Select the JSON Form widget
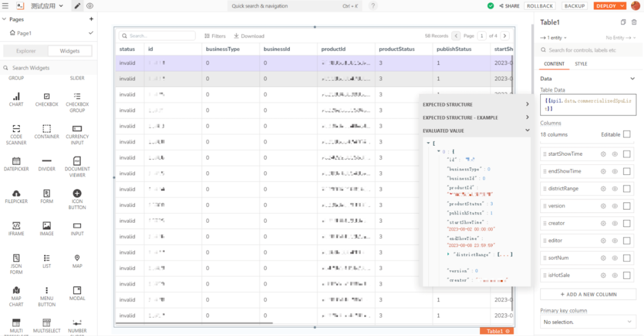This screenshot has height=336, width=644. 16,264
